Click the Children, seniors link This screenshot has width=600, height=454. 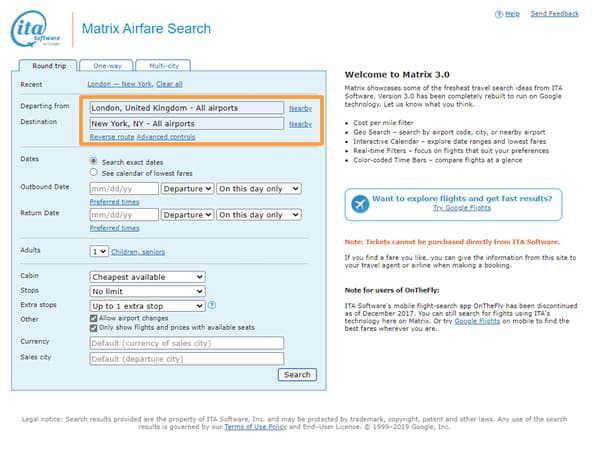(138, 252)
